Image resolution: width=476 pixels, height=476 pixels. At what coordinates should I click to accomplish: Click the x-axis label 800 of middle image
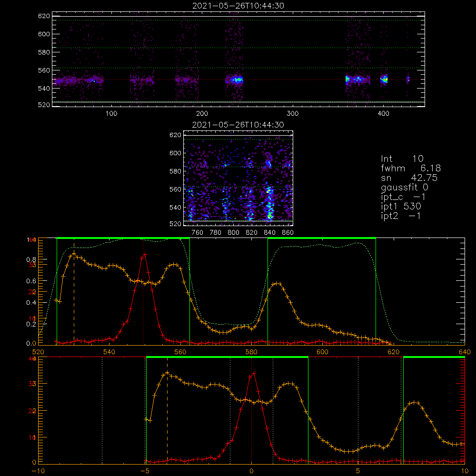coord(233,233)
